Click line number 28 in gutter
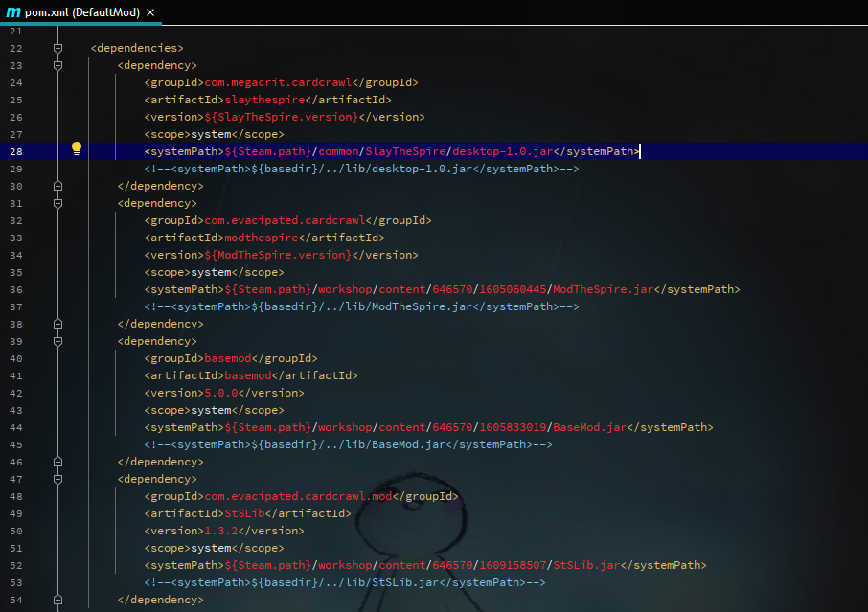868x612 pixels. tap(16, 151)
